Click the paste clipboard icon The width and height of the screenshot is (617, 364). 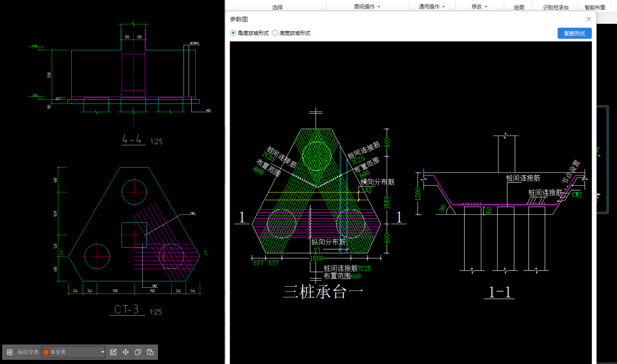coord(150,352)
